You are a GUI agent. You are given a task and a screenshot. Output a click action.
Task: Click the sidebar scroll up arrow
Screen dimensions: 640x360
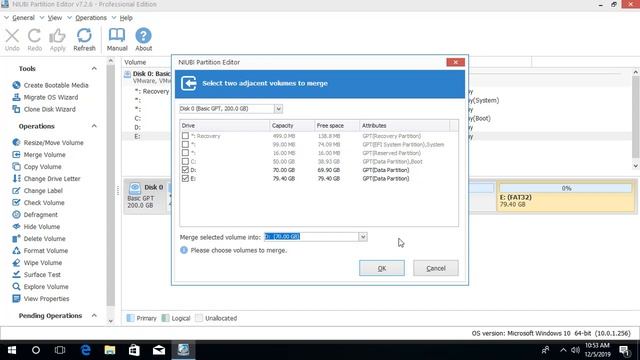click(x=111, y=61)
